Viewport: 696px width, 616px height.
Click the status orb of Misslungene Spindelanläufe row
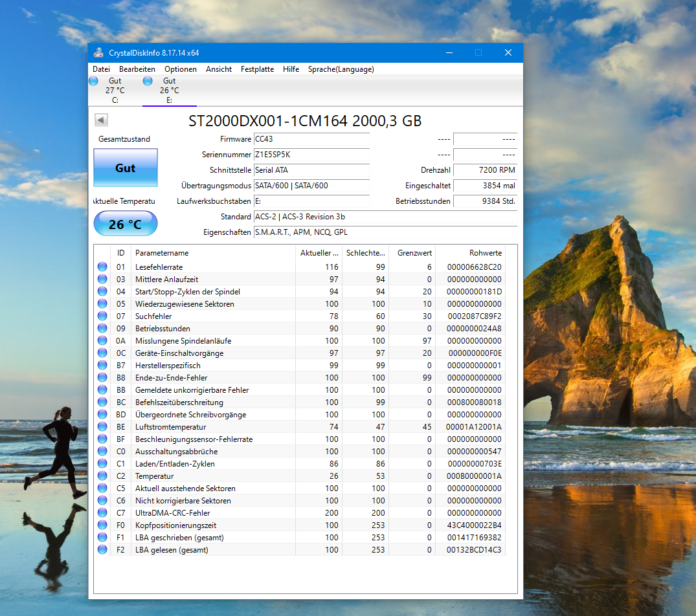[102, 340]
